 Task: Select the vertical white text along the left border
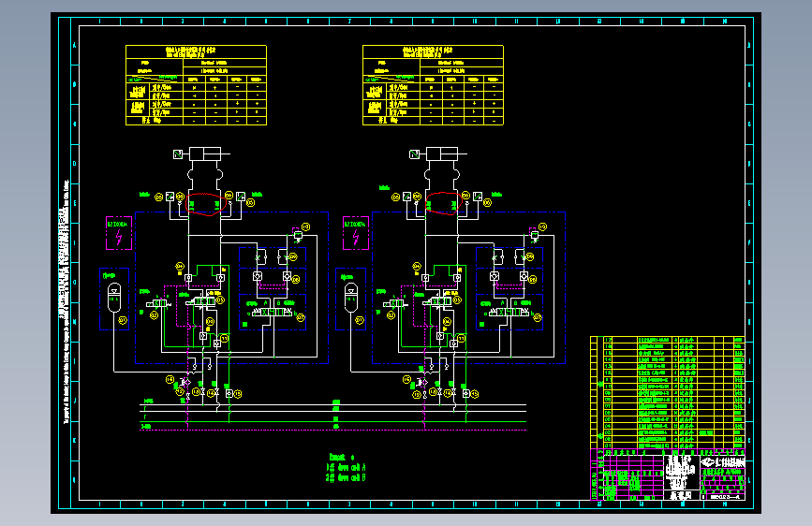(66, 302)
